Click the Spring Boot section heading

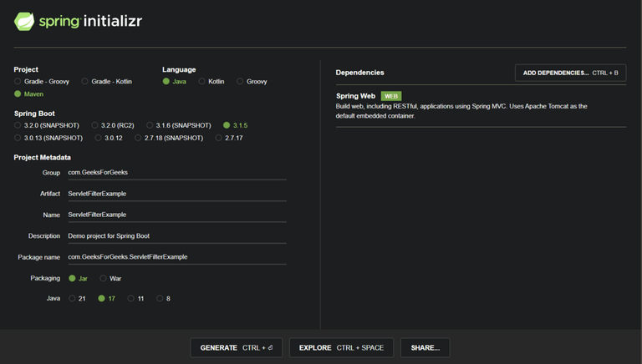(34, 114)
